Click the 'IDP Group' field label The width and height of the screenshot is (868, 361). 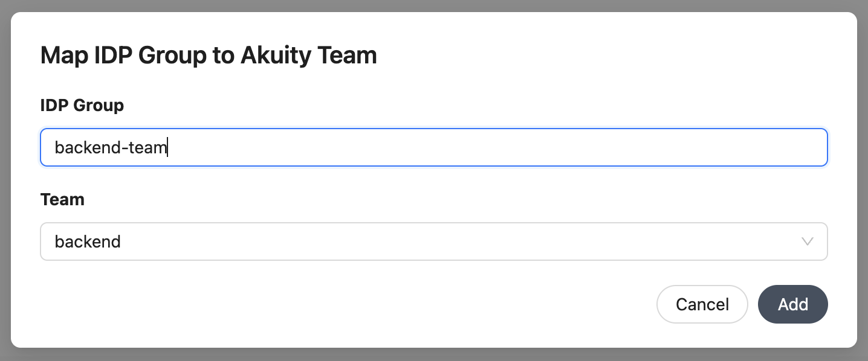pyautogui.click(x=82, y=105)
